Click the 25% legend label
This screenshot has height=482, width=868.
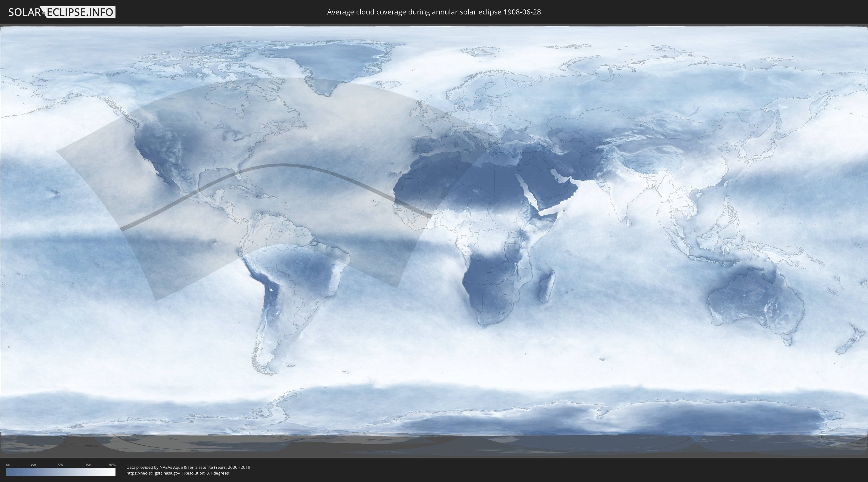click(33, 465)
